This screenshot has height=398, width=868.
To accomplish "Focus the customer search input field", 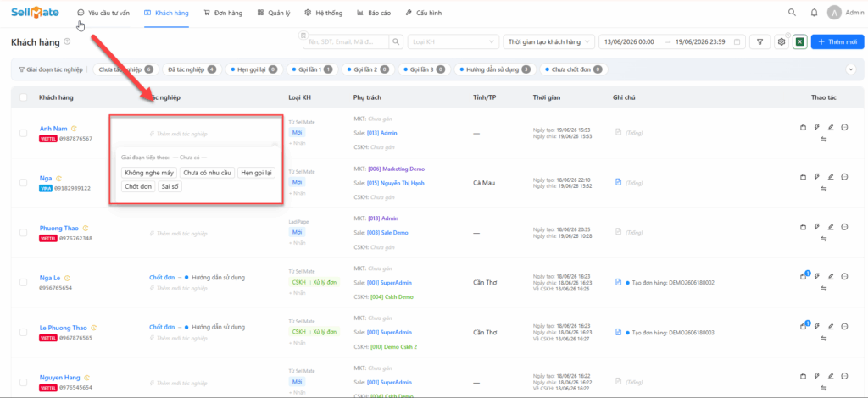I will (x=346, y=41).
